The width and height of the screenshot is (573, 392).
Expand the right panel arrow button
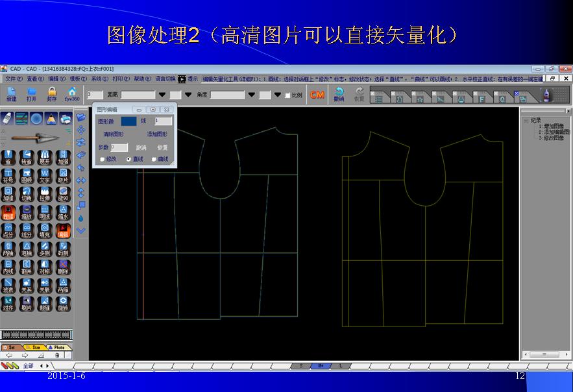[568, 111]
